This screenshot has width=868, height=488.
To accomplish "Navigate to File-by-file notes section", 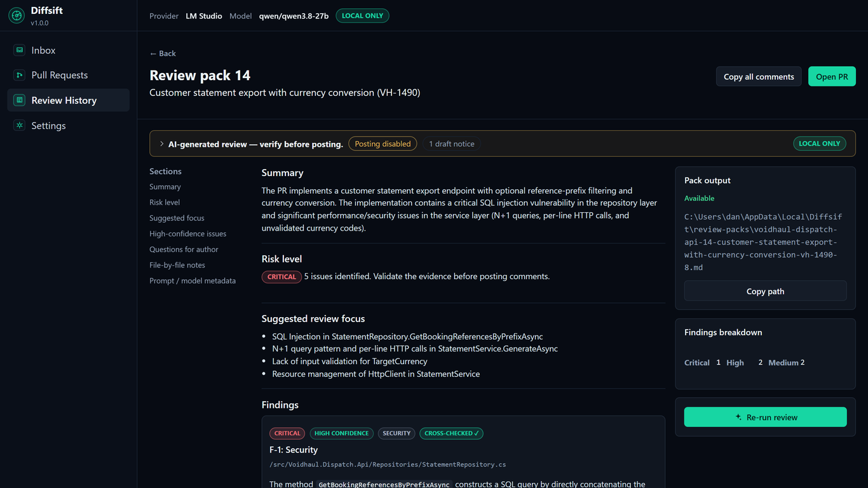I will point(177,265).
